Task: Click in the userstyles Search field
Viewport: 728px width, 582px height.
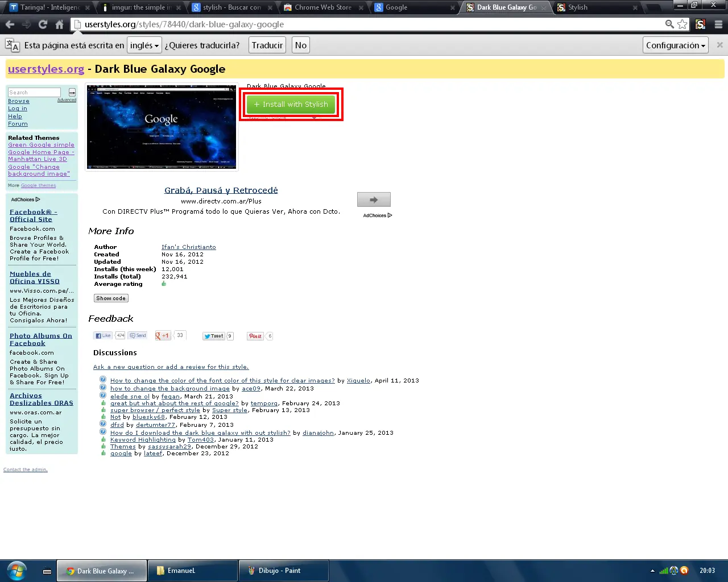Action: (x=34, y=92)
